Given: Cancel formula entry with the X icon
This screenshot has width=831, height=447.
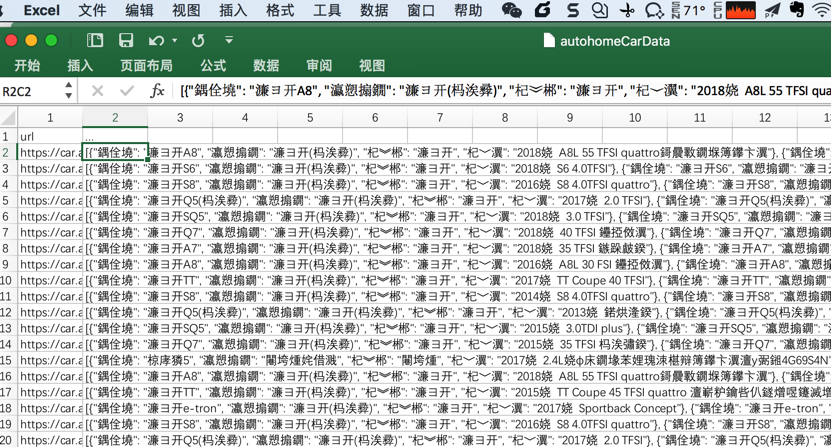Looking at the screenshot, I should (x=98, y=91).
